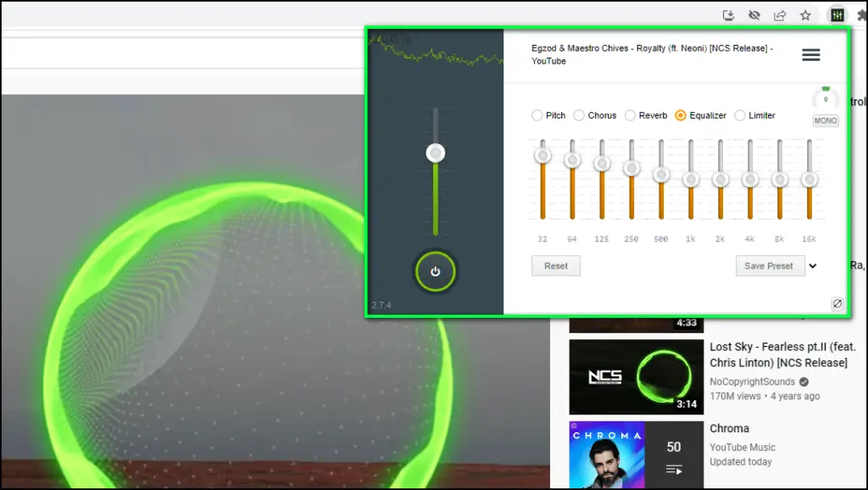Bookmark this page with the star icon
Image resolution: width=868 pixels, height=490 pixels.
pyautogui.click(x=805, y=15)
